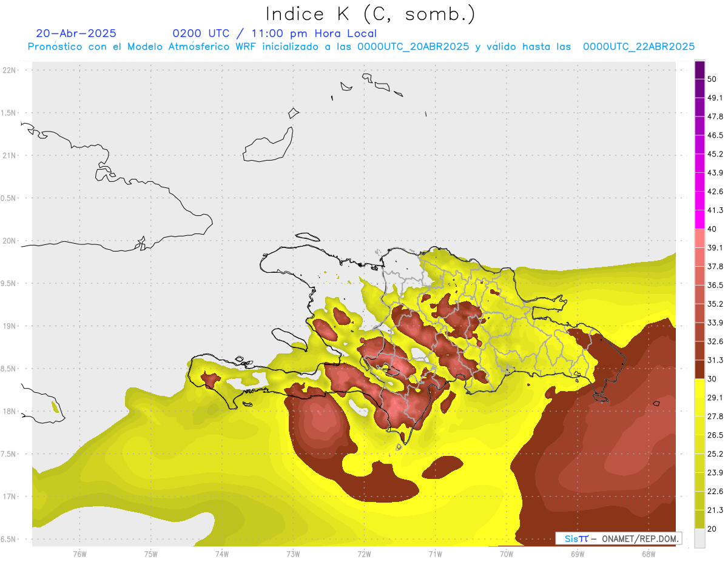Click the "42.6" color scale value
The height and width of the screenshot is (562, 728).
pos(715,192)
